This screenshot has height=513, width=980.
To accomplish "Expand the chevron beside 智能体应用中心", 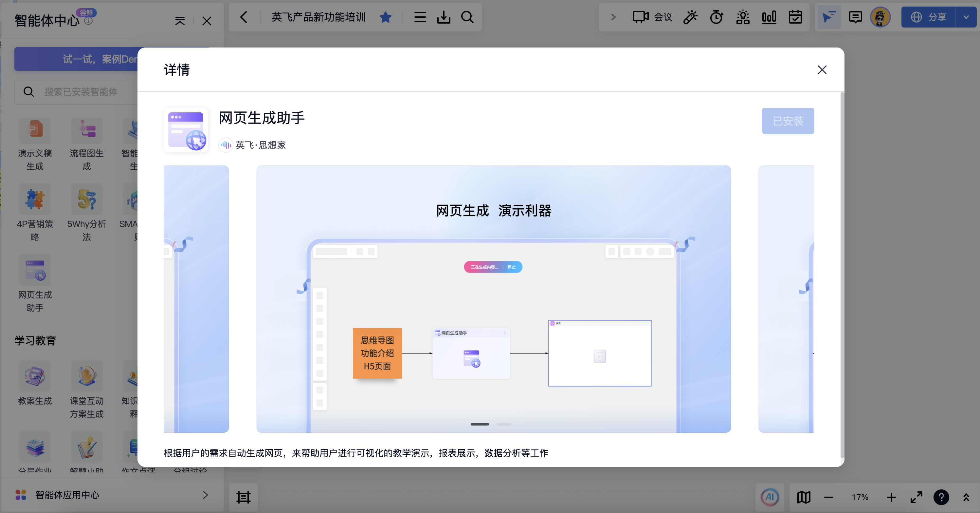I will pyautogui.click(x=206, y=495).
